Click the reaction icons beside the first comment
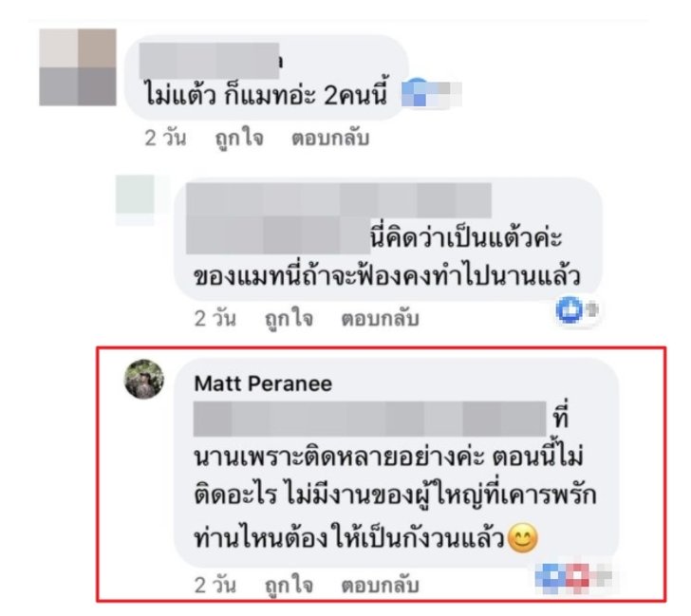Screen dimensions: 691x616 click(431, 92)
